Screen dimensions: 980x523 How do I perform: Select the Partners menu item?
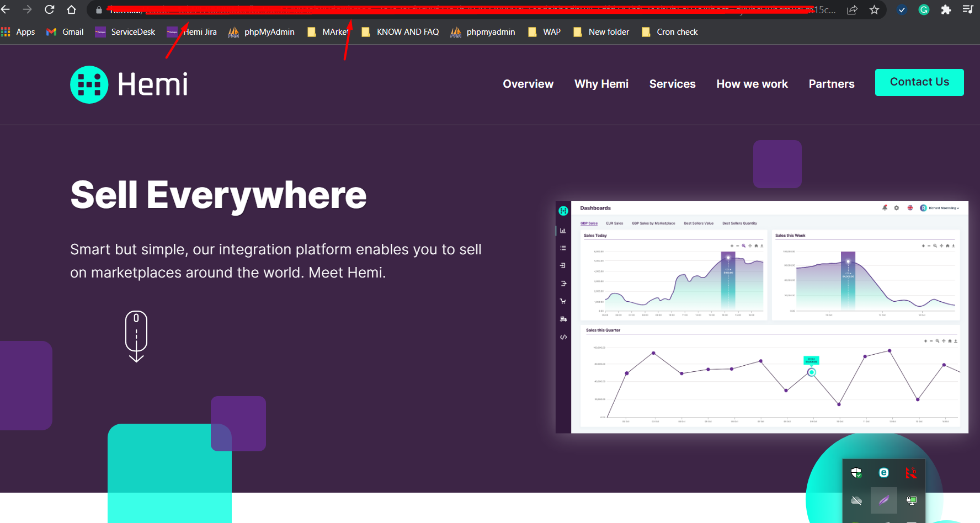coord(832,84)
